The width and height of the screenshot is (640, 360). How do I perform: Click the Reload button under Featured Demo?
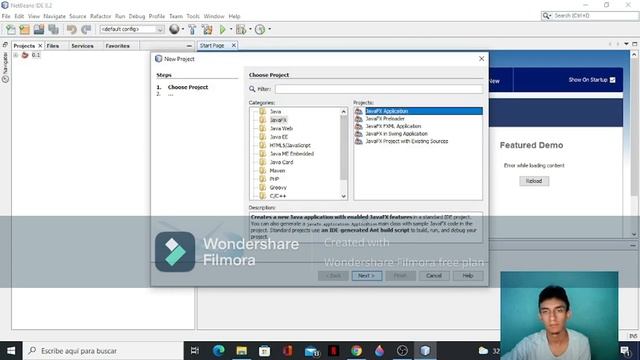534,181
